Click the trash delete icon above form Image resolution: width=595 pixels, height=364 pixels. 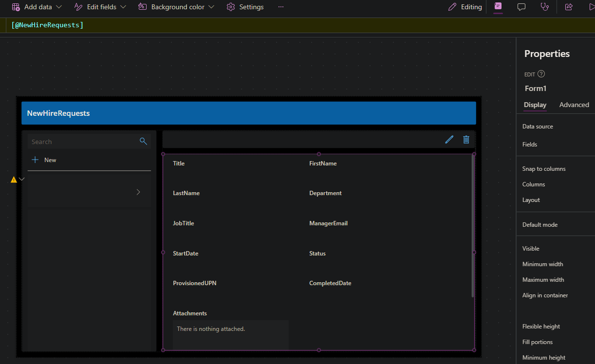[466, 140]
